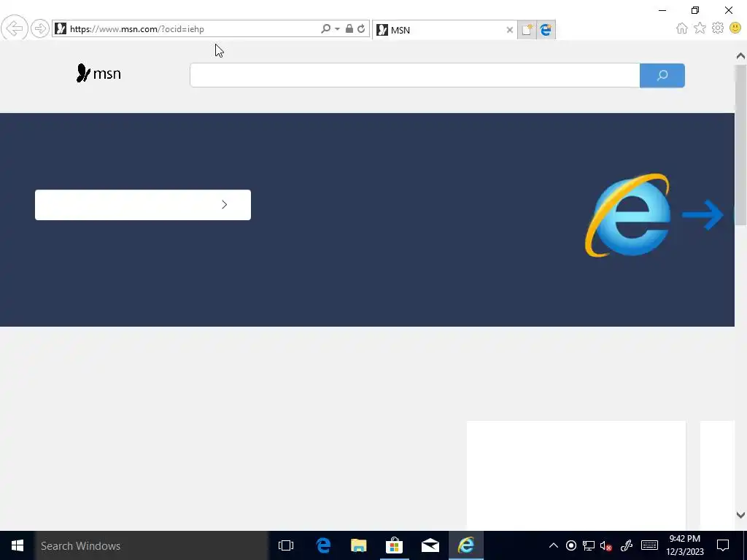Image resolution: width=747 pixels, height=560 pixels.
Task: Click the Search Windows taskbar box
Action: tap(152, 545)
